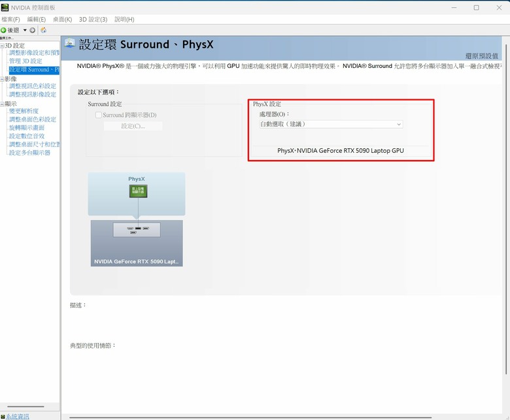The image size is (510, 420).
Task: Click the Surround PhysX page header icon
Action: click(69, 43)
